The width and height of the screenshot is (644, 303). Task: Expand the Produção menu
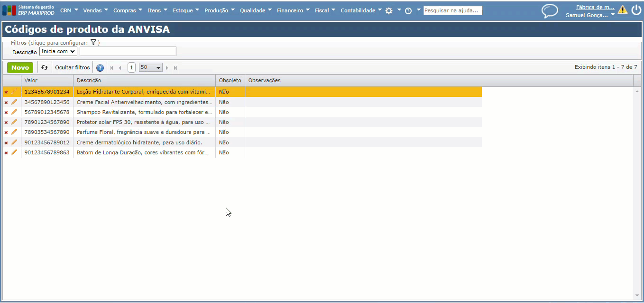point(220,10)
